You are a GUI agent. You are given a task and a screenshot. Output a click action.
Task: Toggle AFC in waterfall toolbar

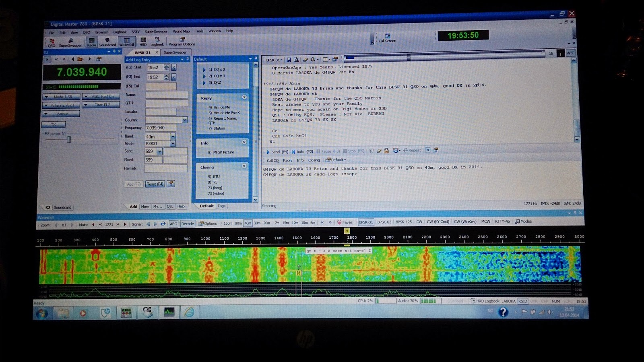pyautogui.click(x=173, y=224)
